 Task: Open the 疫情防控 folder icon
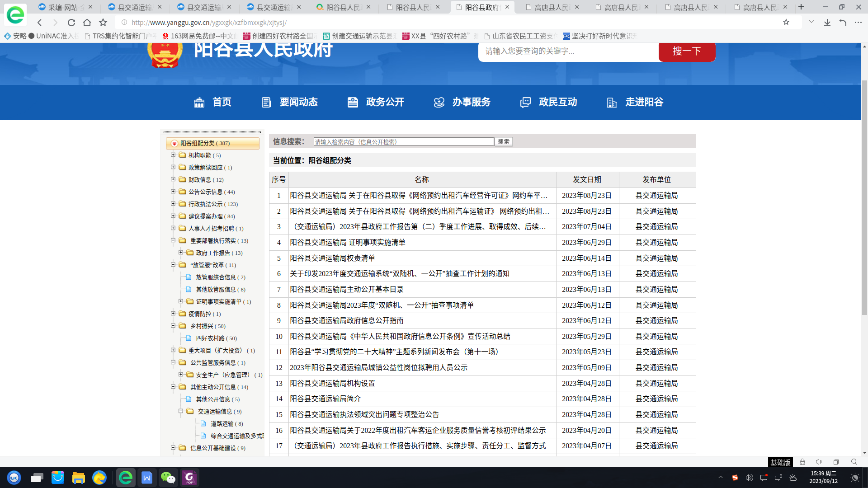coord(182,314)
